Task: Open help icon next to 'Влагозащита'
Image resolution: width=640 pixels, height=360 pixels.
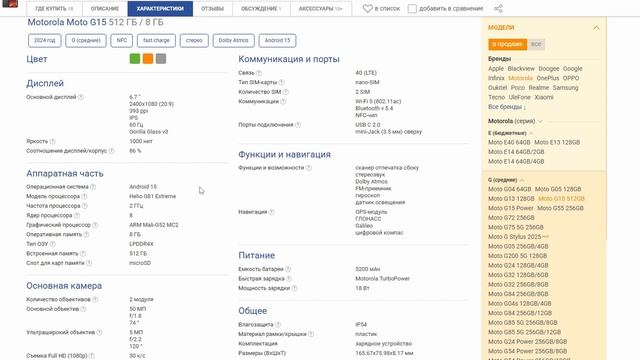Action: tap(278, 324)
